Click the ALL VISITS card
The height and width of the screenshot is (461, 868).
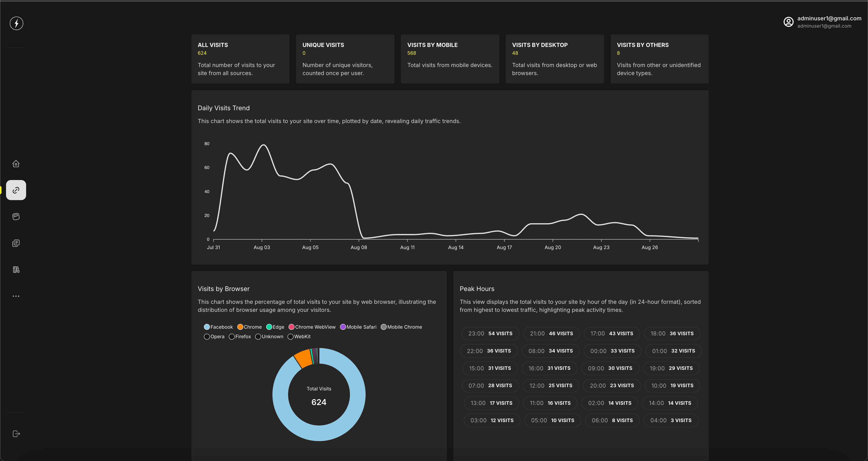tap(240, 59)
